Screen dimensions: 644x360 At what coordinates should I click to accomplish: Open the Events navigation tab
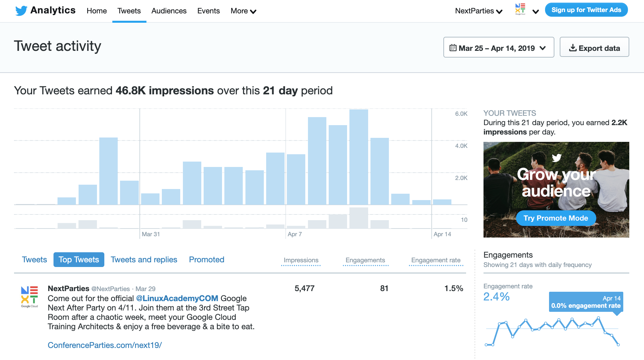(208, 11)
